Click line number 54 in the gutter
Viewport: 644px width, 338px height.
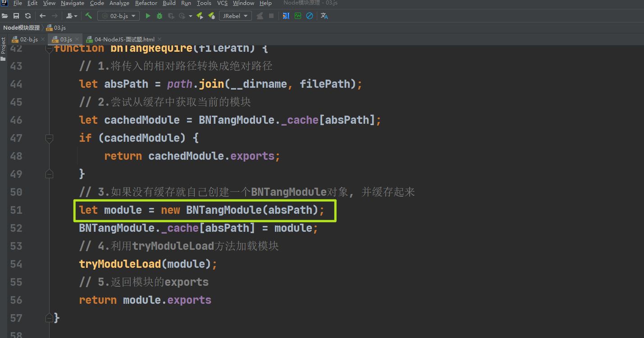tap(16, 264)
